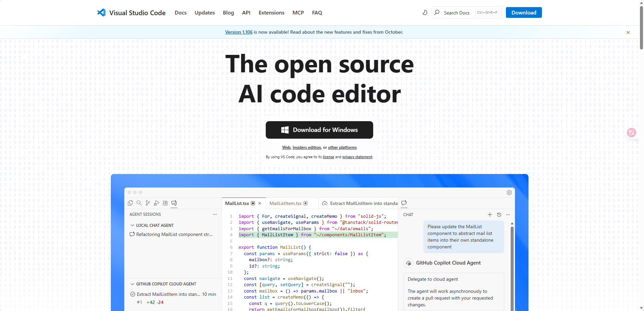Click the page's vertical scrollbar thumb
Viewport: 644px width, 311px height.
[x=641, y=27]
